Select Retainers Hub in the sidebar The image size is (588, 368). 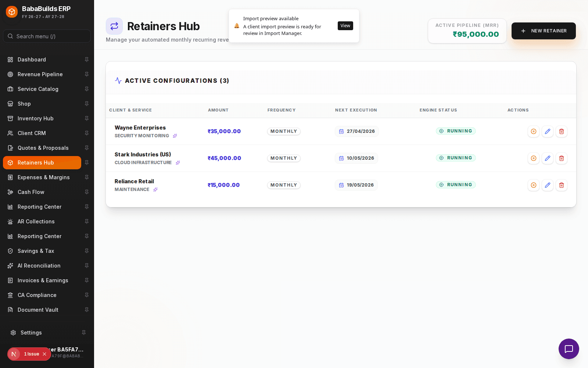pyautogui.click(x=42, y=163)
